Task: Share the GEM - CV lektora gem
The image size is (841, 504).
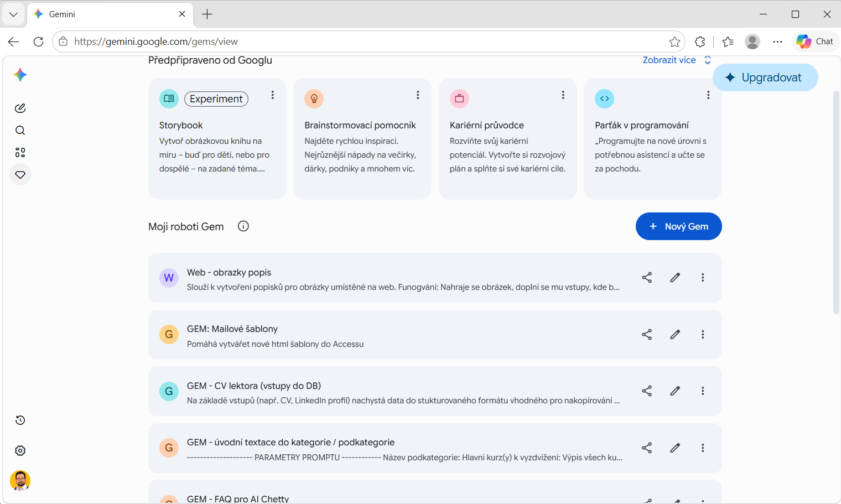Action: [647, 391]
